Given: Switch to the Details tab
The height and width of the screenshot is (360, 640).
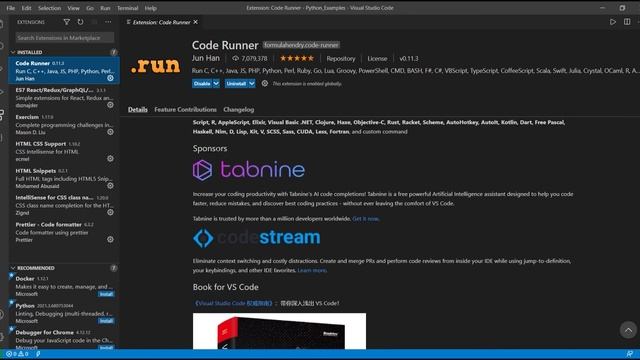Looking at the screenshot, I should (138, 109).
